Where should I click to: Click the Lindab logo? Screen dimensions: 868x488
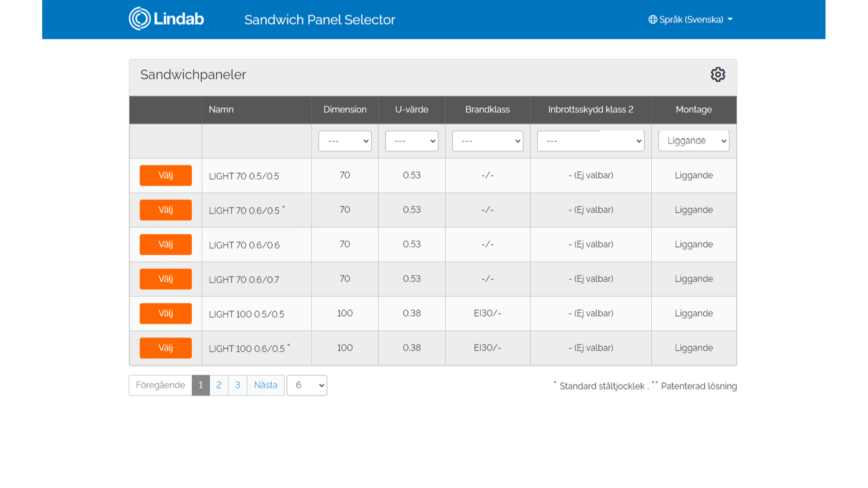[166, 19]
